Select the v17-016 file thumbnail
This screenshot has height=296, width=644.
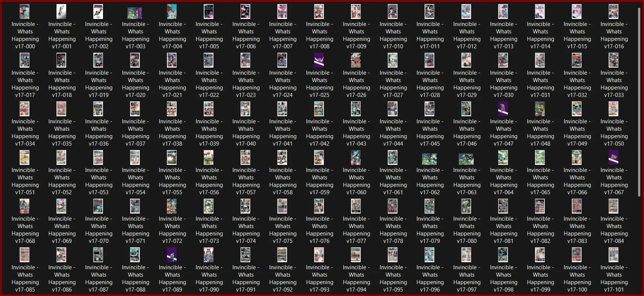[x=614, y=12]
